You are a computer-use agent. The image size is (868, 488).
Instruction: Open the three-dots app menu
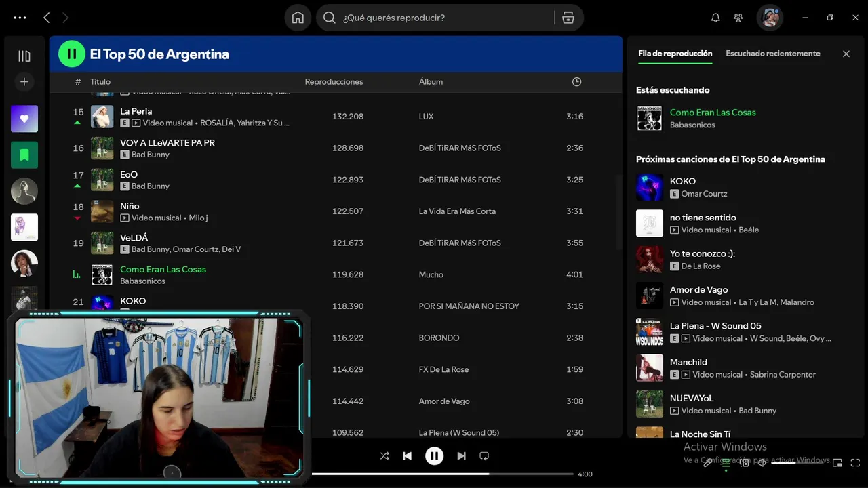(20, 18)
